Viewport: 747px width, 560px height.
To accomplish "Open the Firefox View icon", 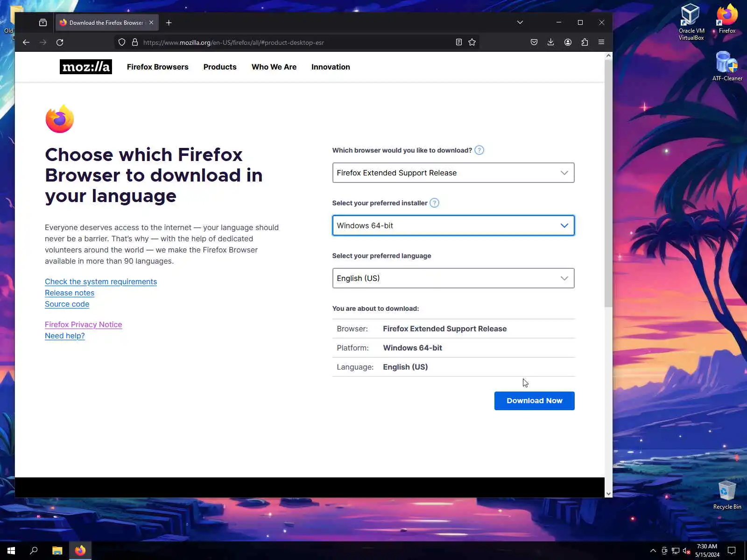I will [43, 22].
